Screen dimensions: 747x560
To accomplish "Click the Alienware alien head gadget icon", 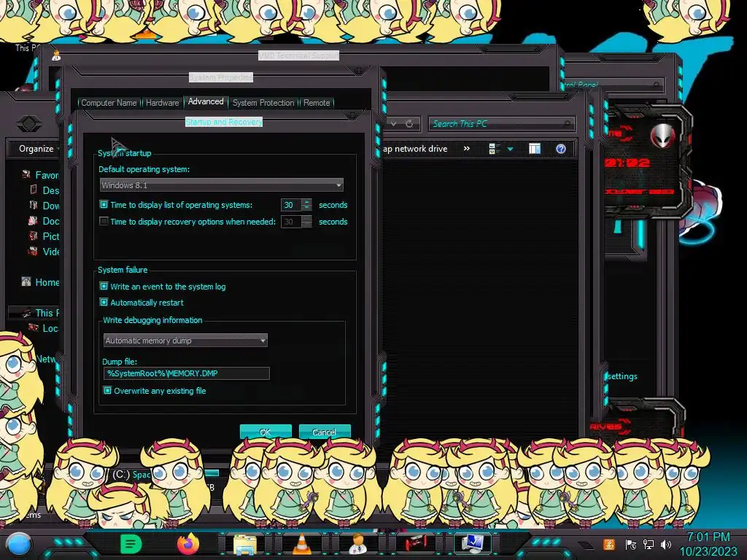I will (x=662, y=135).
